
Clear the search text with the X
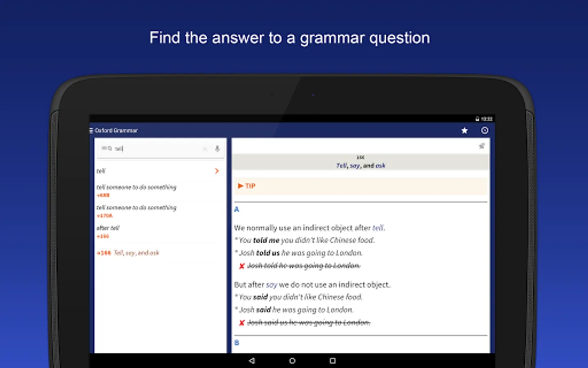(x=205, y=149)
